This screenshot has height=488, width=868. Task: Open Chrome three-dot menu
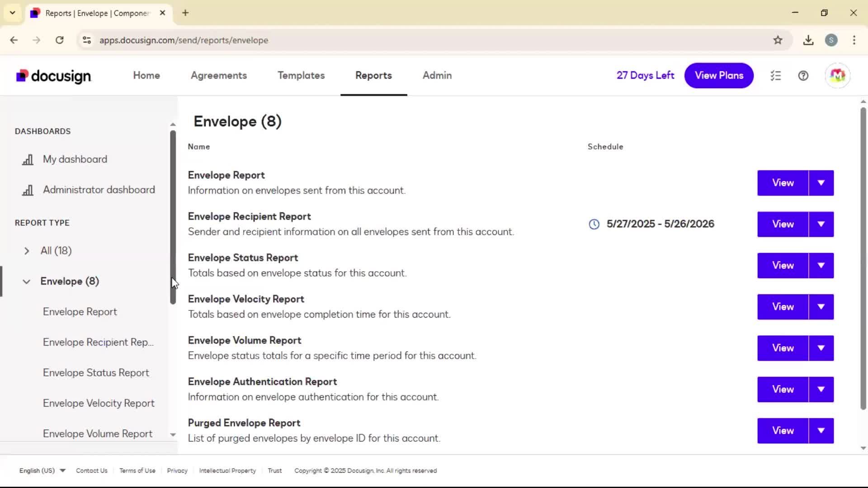(x=854, y=40)
